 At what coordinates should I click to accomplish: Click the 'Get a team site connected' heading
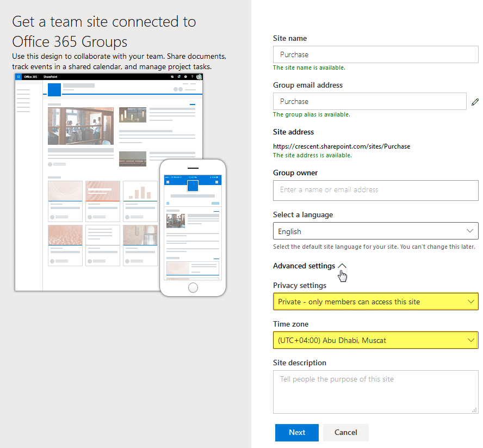pyautogui.click(x=104, y=32)
